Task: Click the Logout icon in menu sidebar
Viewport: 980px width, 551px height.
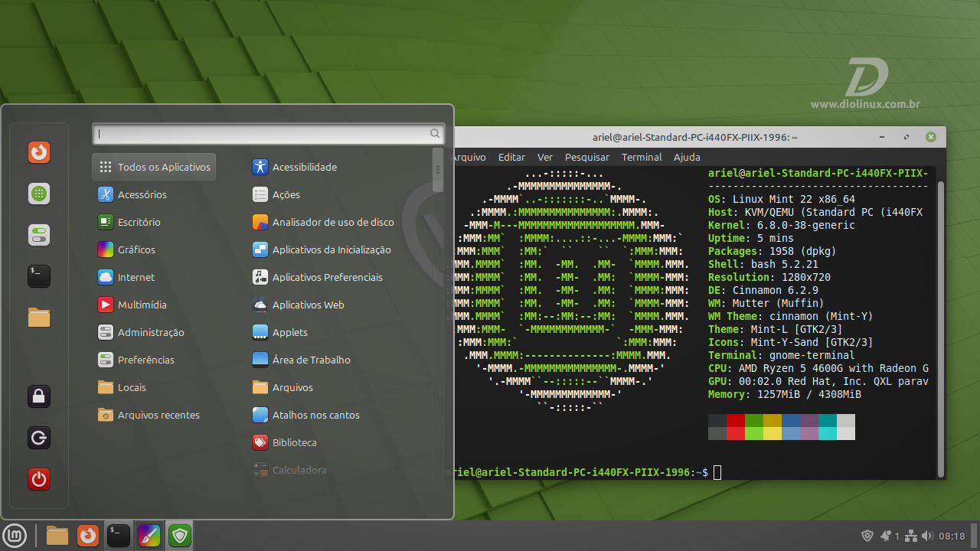Action: click(x=39, y=438)
